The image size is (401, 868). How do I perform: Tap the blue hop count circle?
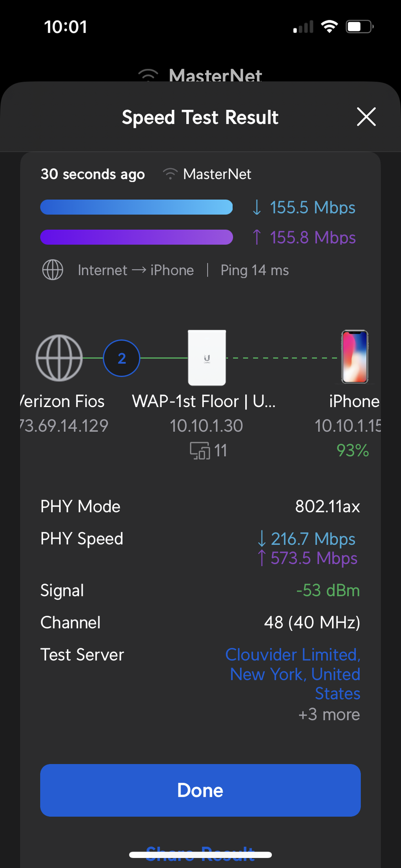pos(122,358)
